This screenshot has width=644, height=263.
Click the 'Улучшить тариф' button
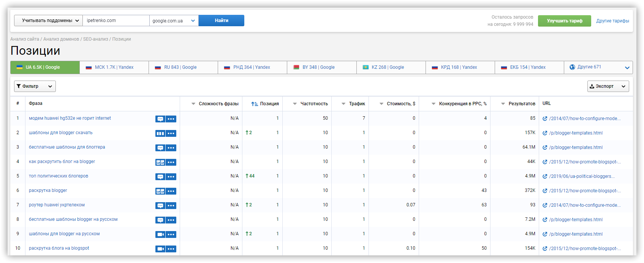pos(565,21)
